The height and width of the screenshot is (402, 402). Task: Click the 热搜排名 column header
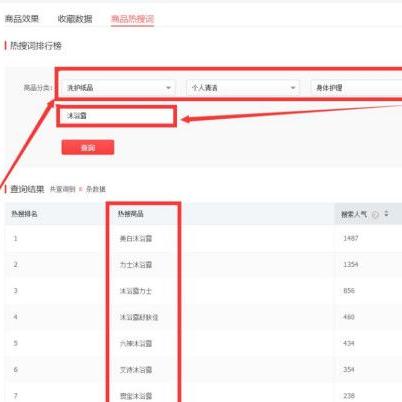[24, 214]
